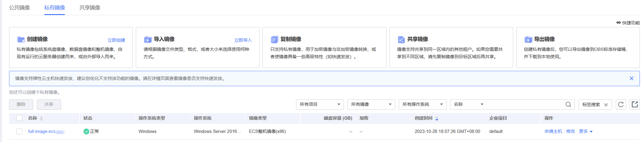Screen dimensions: 644x142
Task: Click the 立即创建 link
Action: (116, 40)
